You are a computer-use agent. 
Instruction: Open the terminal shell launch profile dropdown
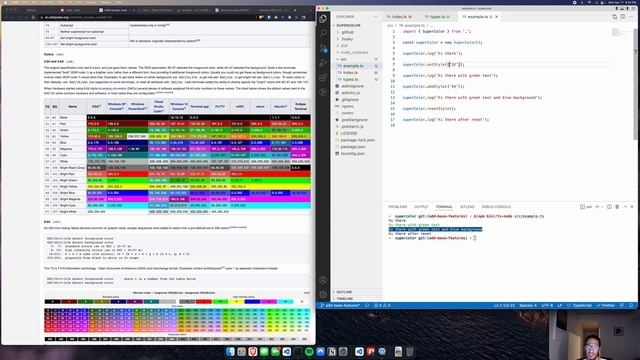(602, 207)
